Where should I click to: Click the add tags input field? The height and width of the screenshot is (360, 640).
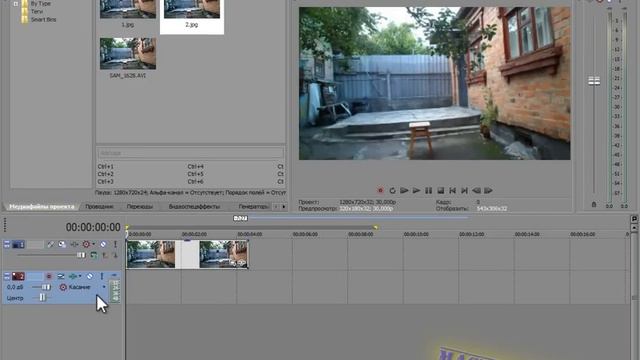pos(190,153)
